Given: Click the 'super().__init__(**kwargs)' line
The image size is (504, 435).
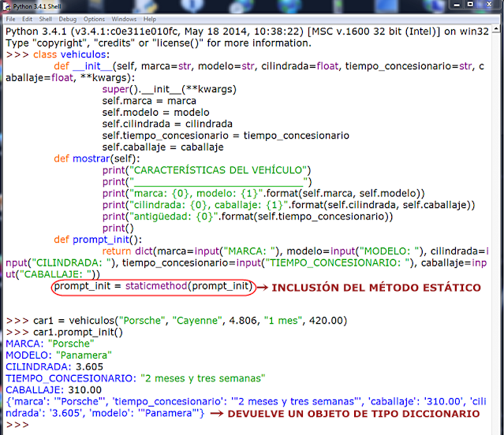Looking at the screenshot, I should click(169, 89).
